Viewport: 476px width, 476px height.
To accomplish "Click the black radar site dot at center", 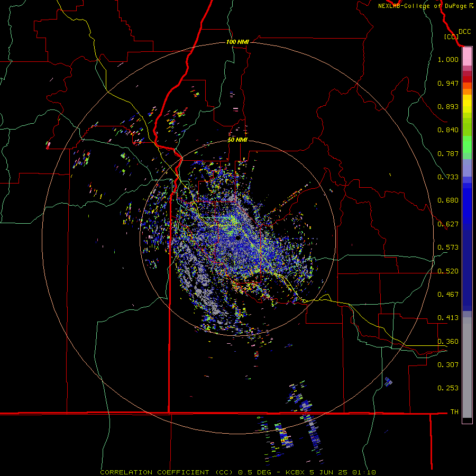I will (237, 237).
